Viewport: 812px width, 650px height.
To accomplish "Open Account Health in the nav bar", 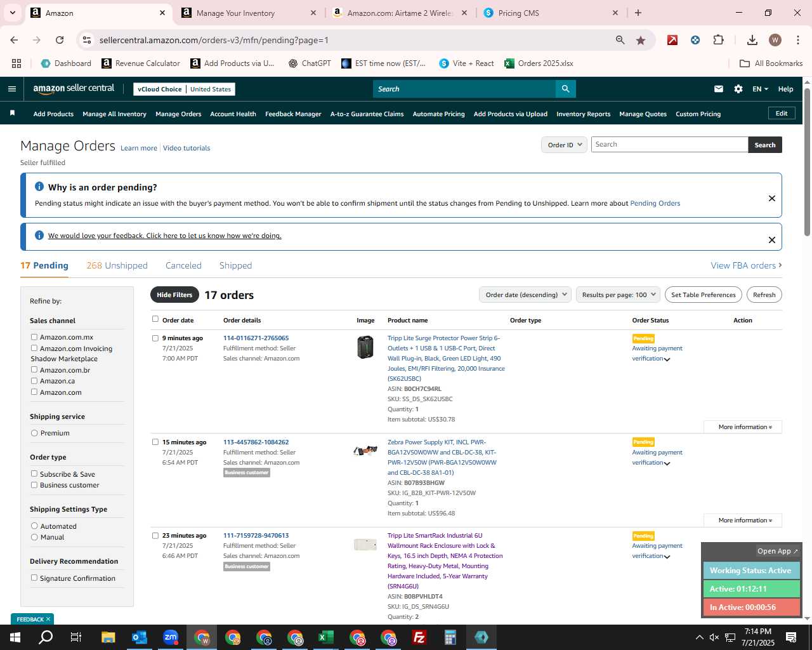I will 233,114.
